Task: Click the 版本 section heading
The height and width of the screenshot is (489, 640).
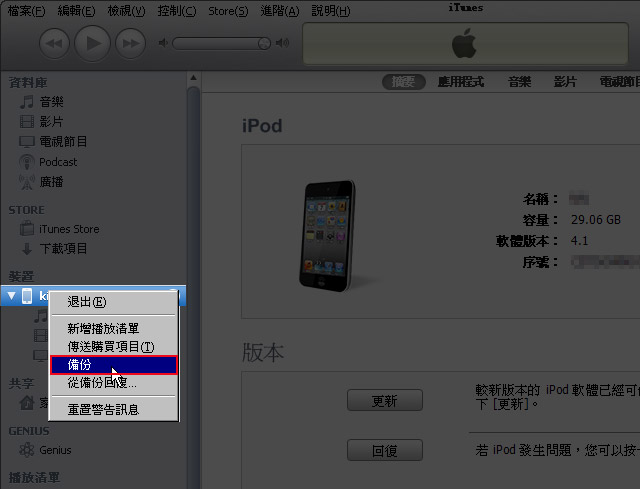Action: click(x=263, y=352)
